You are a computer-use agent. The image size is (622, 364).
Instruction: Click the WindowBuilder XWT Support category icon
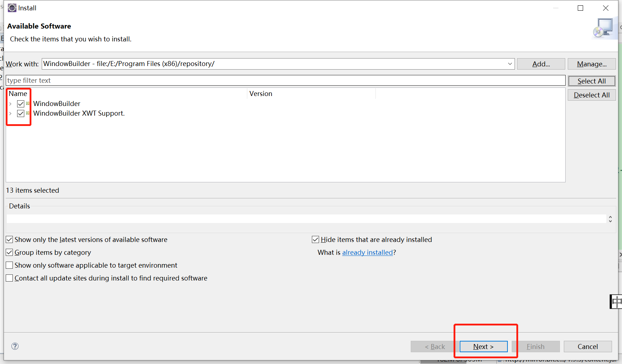point(28,113)
